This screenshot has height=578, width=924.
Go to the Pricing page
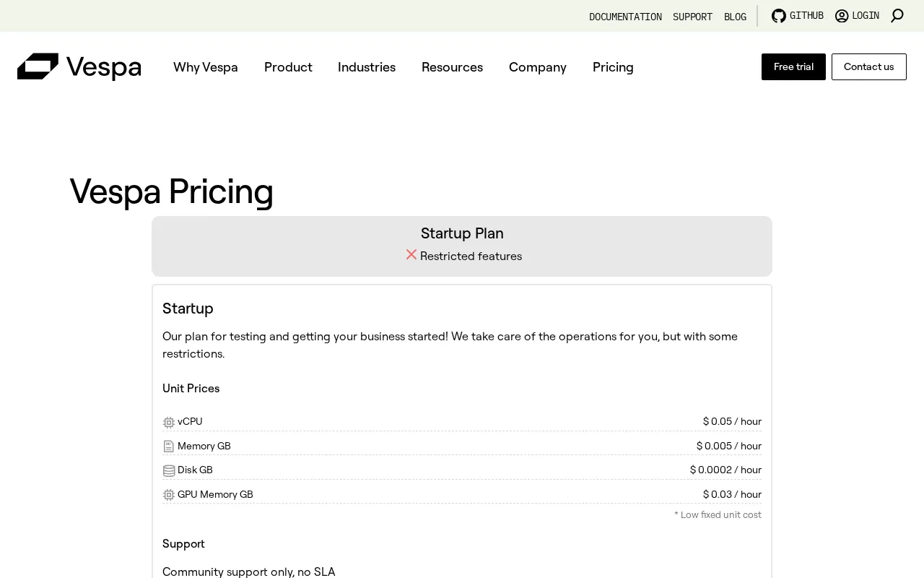tap(613, 67)
